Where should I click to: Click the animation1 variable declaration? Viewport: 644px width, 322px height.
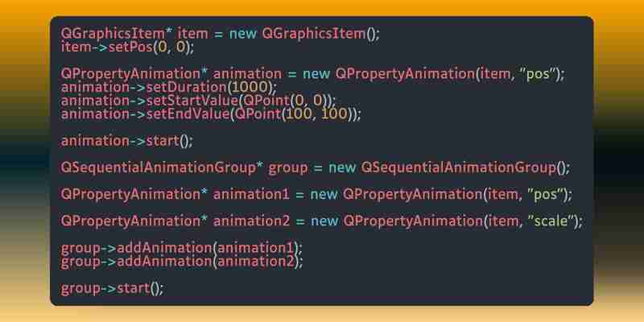[251, 194]
